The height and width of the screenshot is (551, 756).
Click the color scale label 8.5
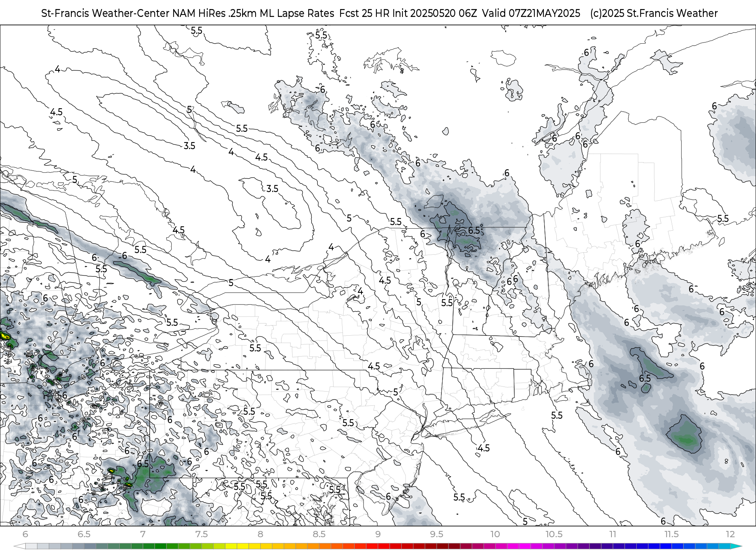(319, 534)
